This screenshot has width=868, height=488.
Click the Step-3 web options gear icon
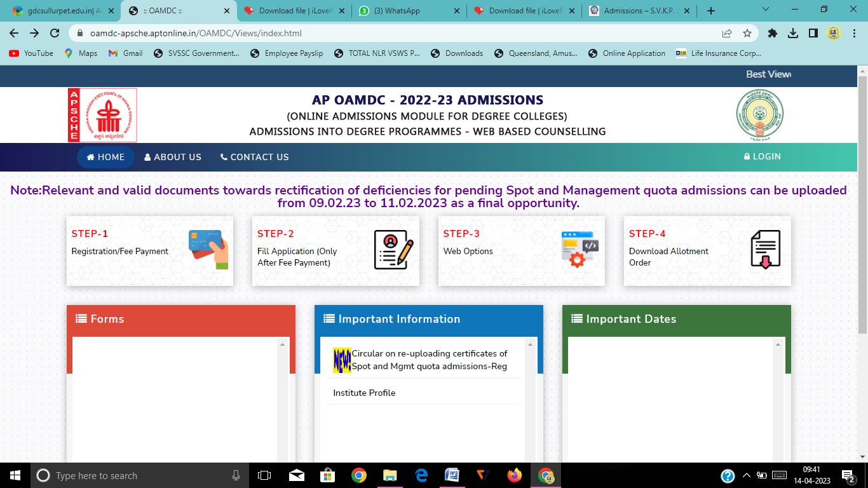coord(580,250)
